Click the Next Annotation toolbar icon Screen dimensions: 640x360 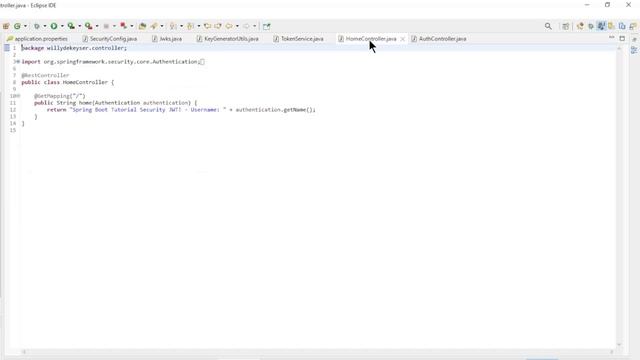[173, 26]
